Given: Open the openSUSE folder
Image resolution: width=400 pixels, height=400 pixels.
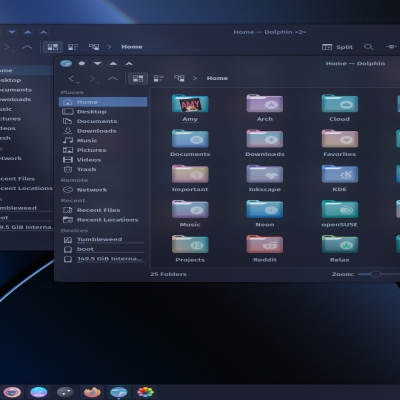Looking at the screenshot, I should [339, 213].
